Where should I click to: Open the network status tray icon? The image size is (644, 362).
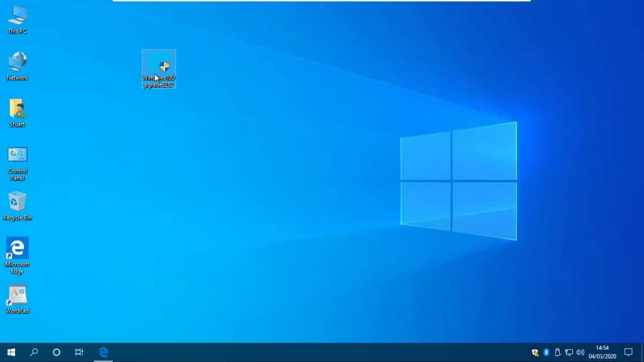(569, 352)
